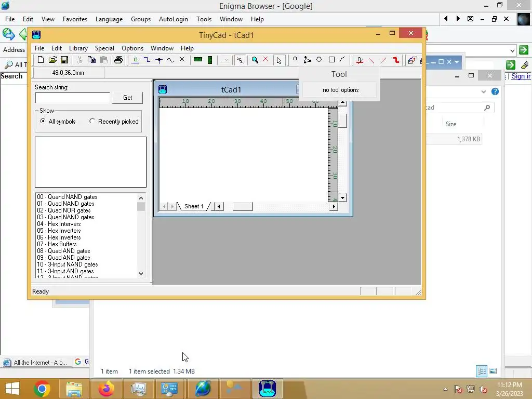Image resolution: width=532 pixels, height=399 pixels.
Task: Click in the Search string field
Action: (x=73, y=98)
